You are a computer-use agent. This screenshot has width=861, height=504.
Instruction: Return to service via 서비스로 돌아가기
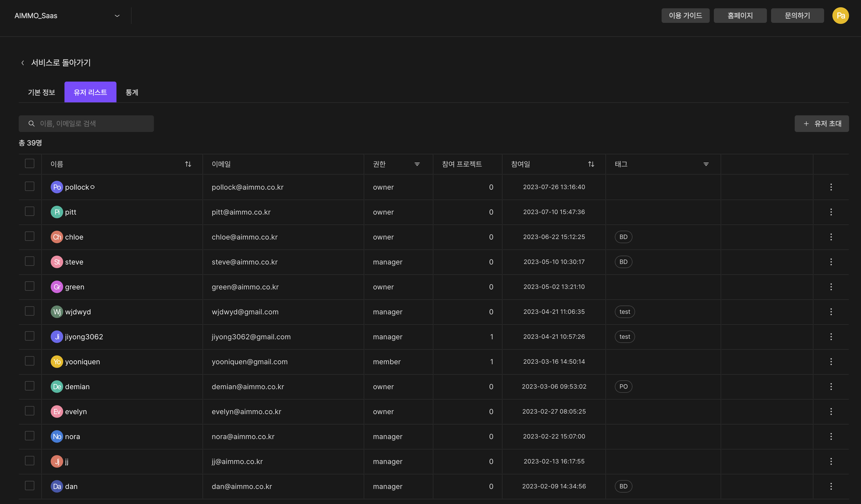61,63
